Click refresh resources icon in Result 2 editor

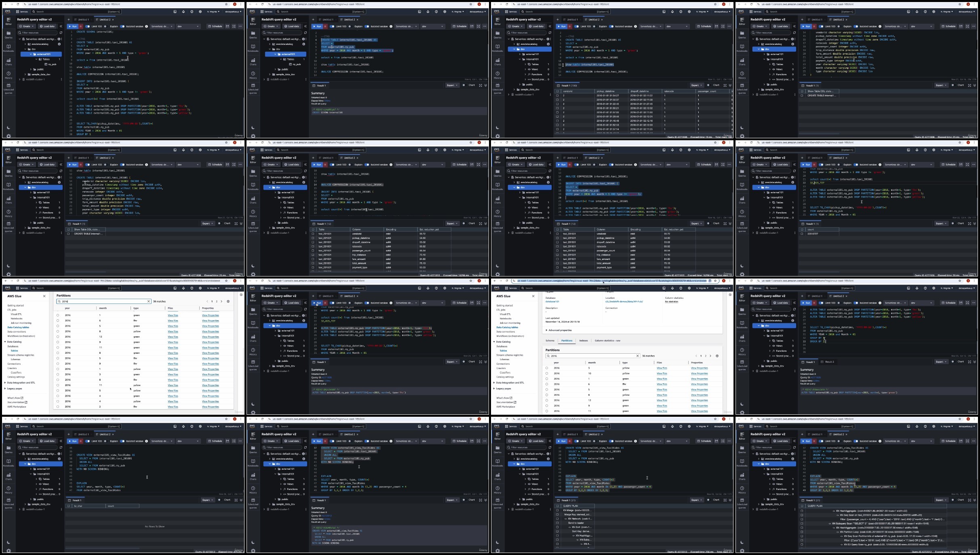(794, 309)
